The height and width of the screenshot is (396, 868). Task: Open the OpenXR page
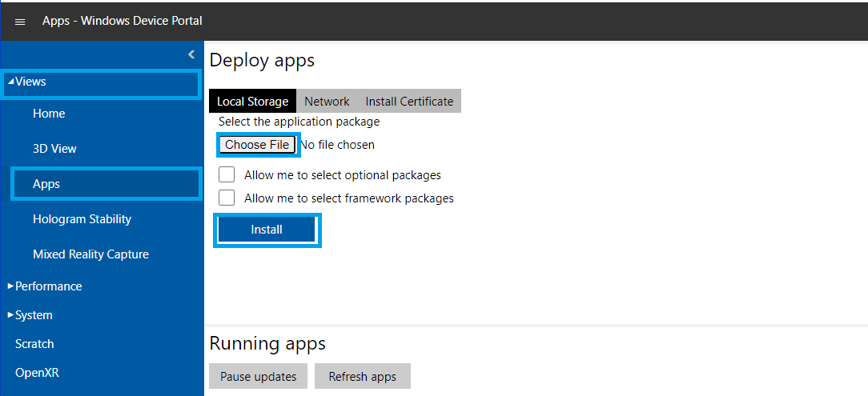(37, 373)
